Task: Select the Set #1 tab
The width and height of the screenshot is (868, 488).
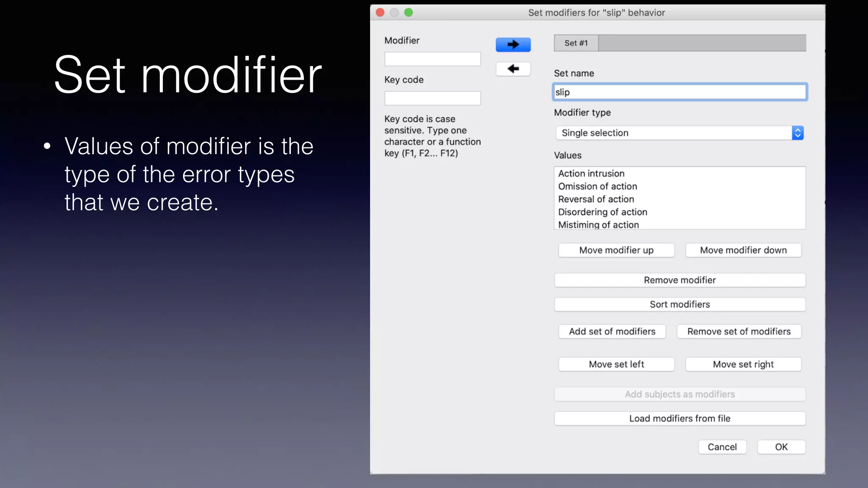Action: pos(576,43)
